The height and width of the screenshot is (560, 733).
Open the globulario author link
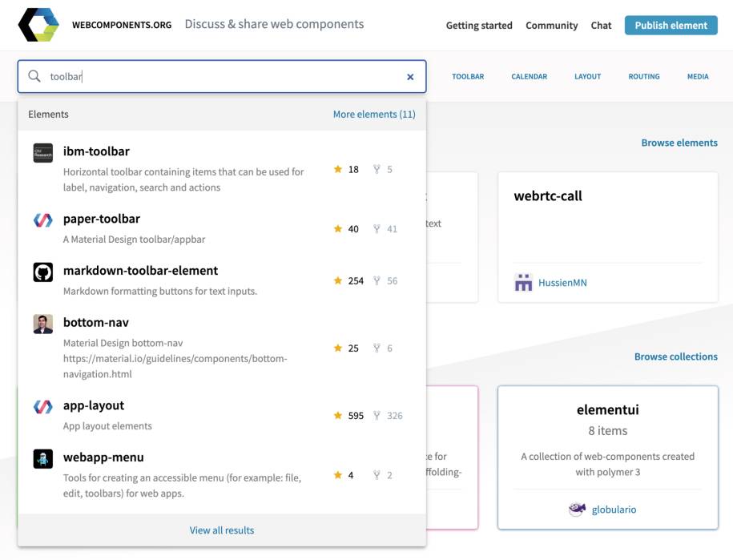(614, 509)
